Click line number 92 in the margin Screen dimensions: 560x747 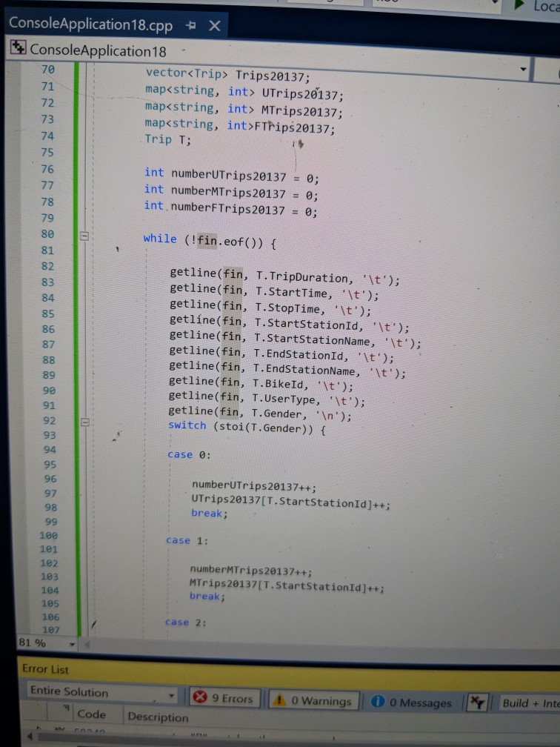50,421
